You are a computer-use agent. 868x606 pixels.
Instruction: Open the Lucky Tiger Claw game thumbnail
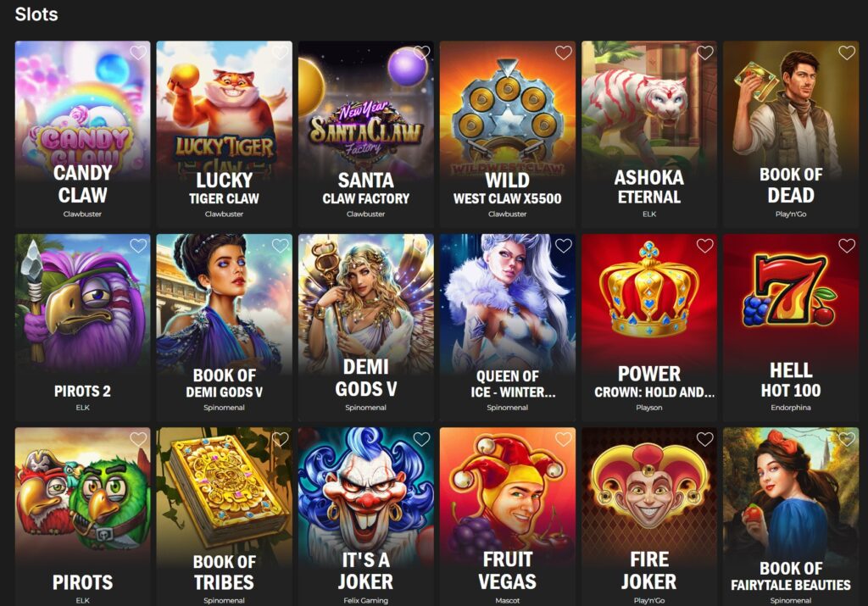224,134
